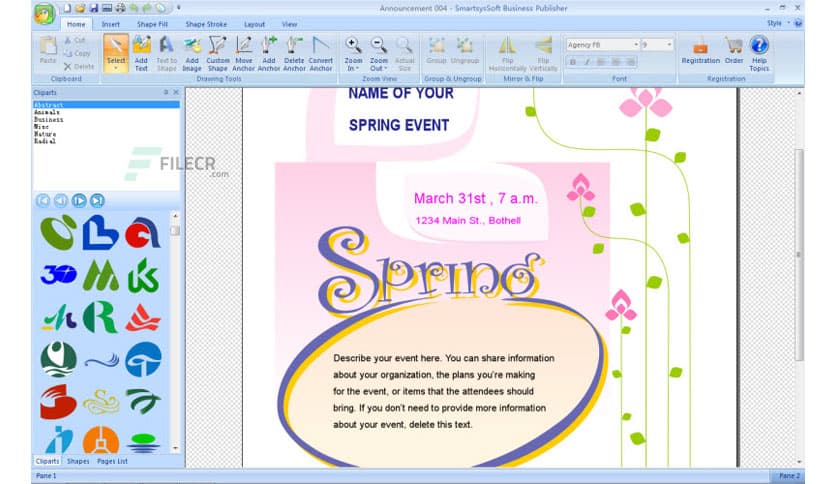Image resolution: width=836 pixels, height=484 pixels.
Task: Click the New document icon in quick access toolbar
Action: coord(67,8)
